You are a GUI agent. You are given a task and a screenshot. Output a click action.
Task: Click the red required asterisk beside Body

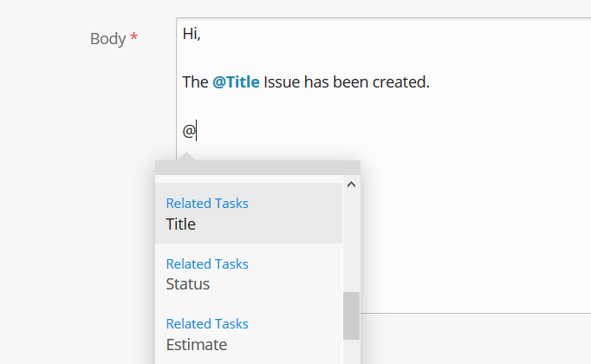coord(134,39)
